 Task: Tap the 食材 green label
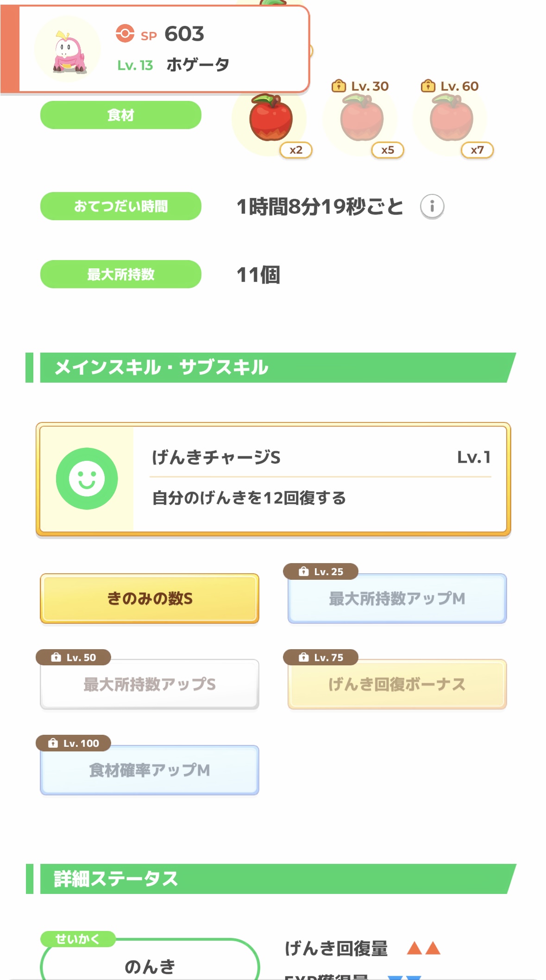tap(121, 115)
